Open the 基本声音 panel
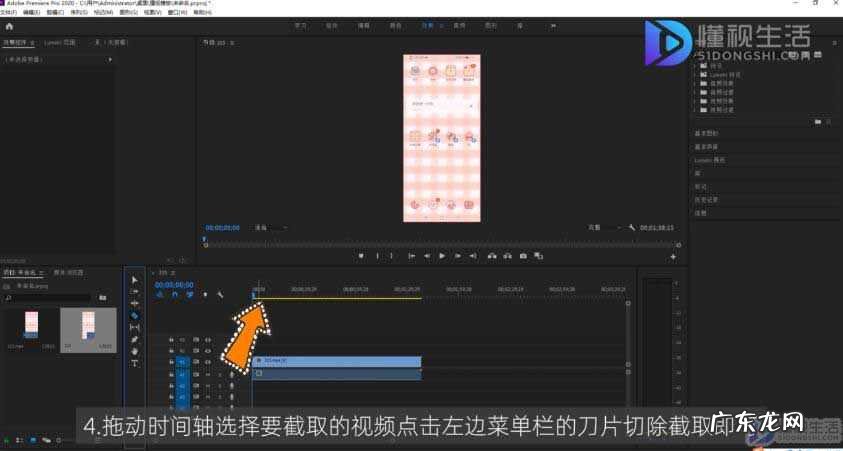The image size is (843, 451). click(x=706, y=147)
